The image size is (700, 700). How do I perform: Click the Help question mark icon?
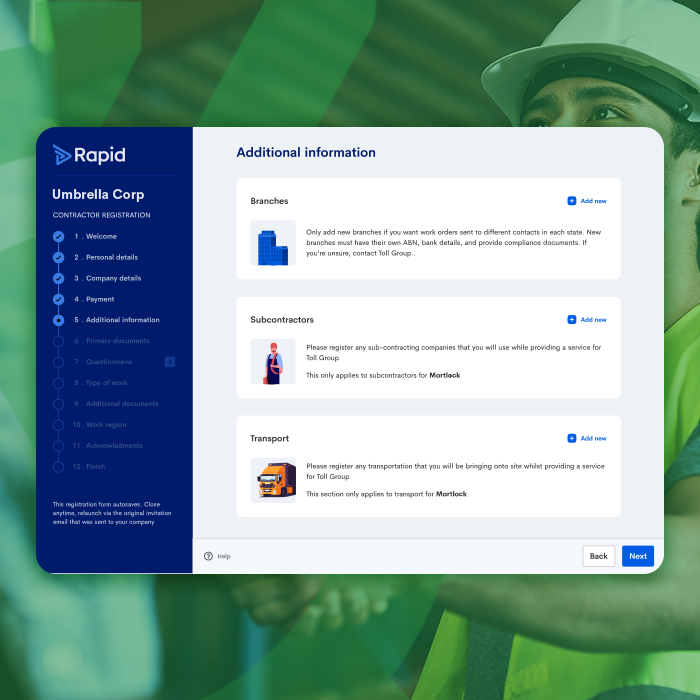(x=208, y=556)
